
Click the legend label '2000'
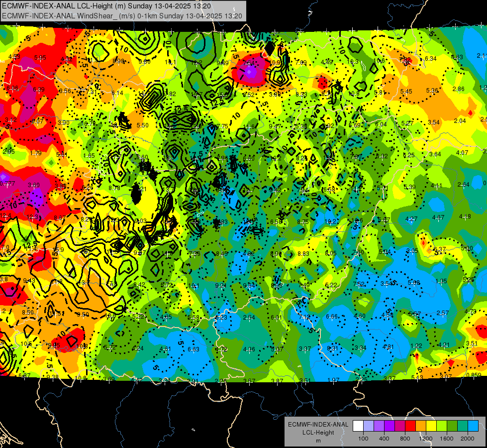point(468,439)
